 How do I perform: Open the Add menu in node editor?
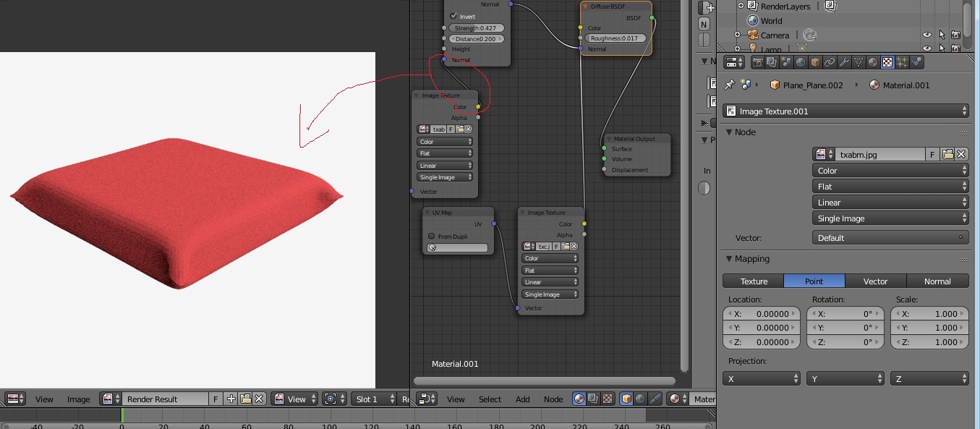point(522,399)
